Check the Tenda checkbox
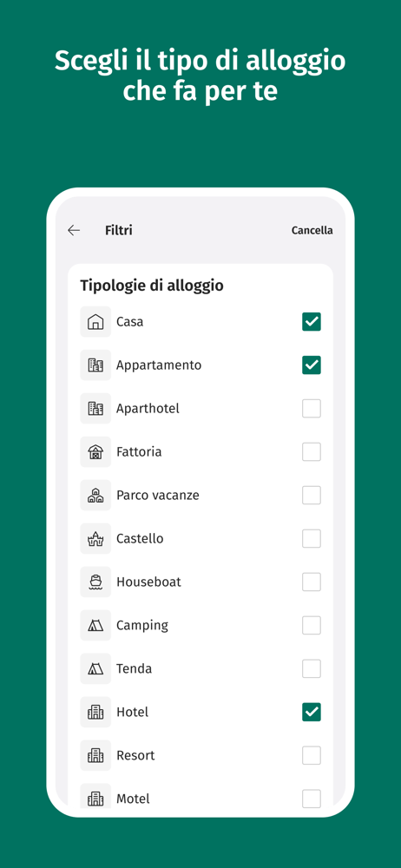 click(312, 668)
